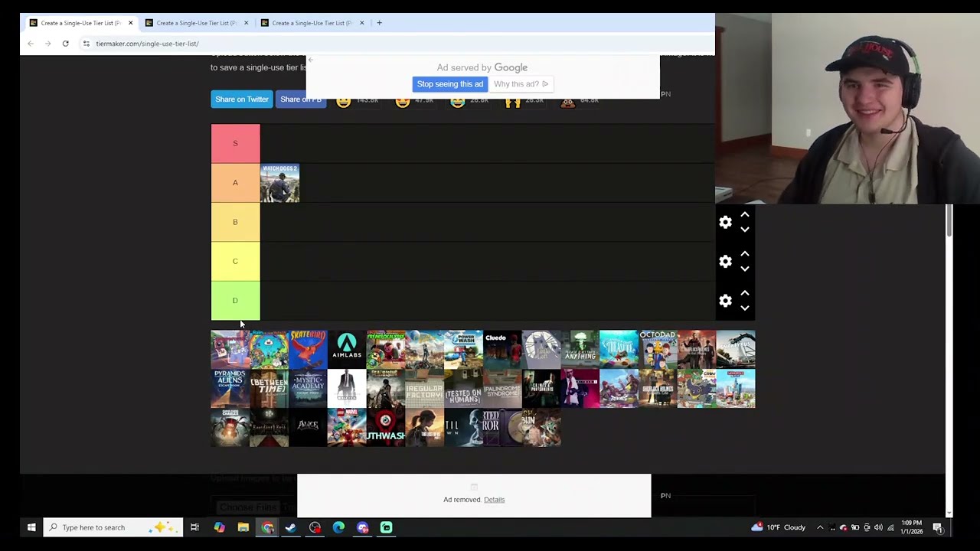Screen dimensions: 980x551
Task: Click the pink S tier label
Action: (x=235, y=143)
